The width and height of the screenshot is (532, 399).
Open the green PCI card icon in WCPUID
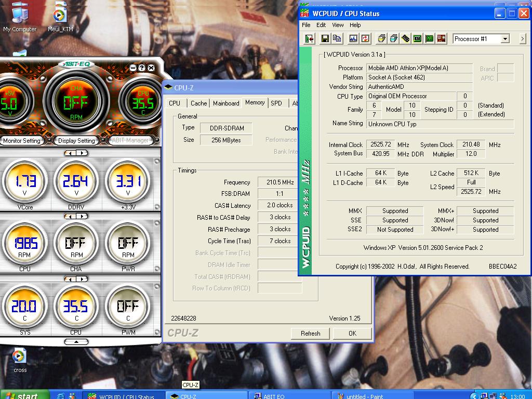pos(429,38)
